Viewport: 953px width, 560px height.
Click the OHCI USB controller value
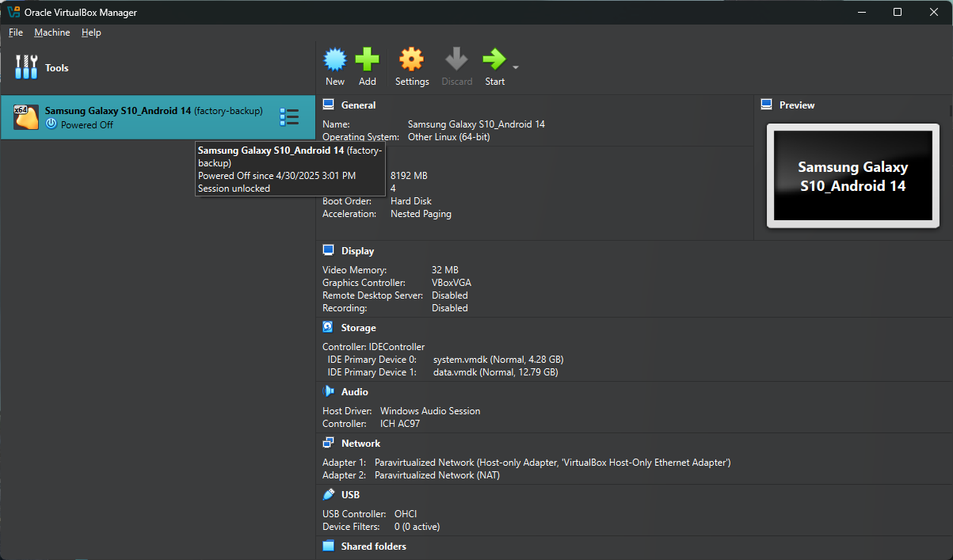406,514
